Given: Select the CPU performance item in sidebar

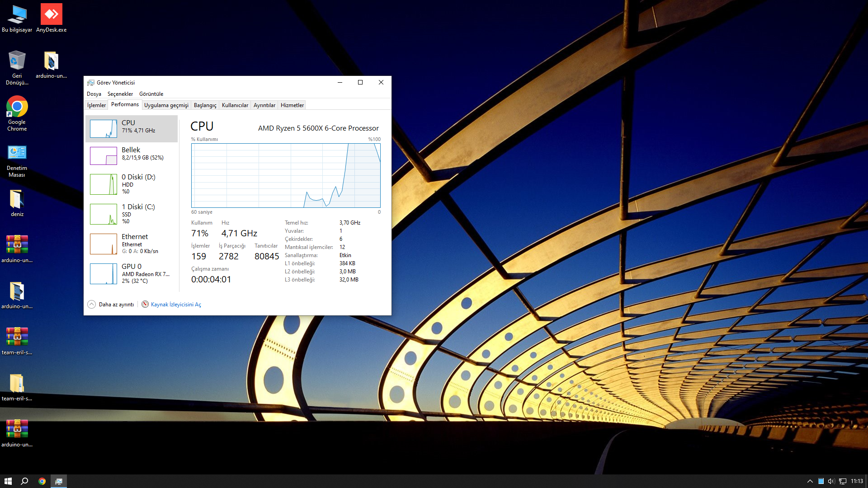Looking at the screenshot, I should (132, 129).
